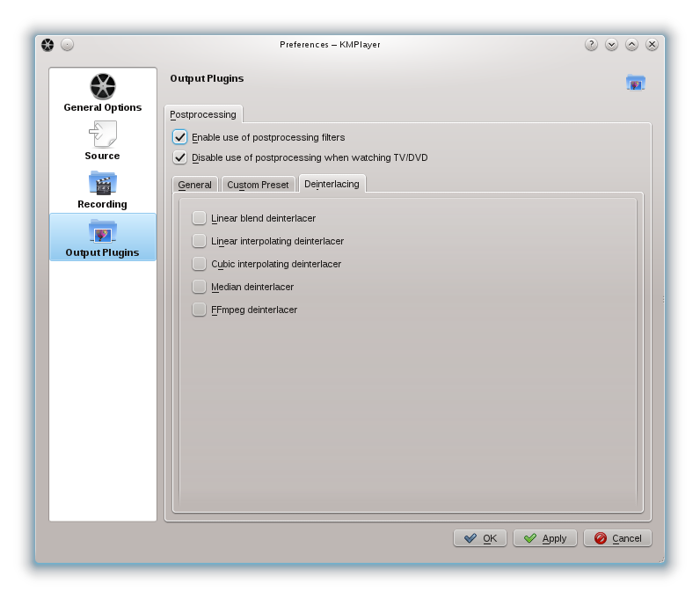Minimize the Preferences window with the down-arrow button
Screen dimensions: 700x598
pos(611,45)
